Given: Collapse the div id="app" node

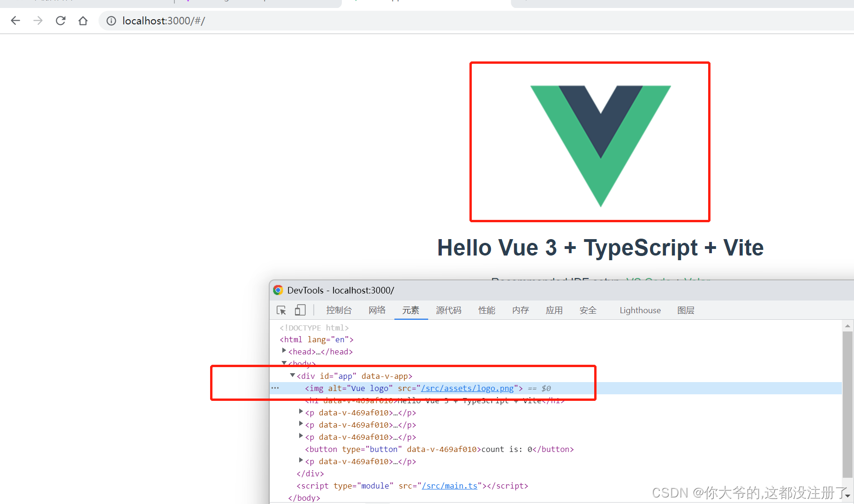Looking at the screenshot, I should (292, 375).
